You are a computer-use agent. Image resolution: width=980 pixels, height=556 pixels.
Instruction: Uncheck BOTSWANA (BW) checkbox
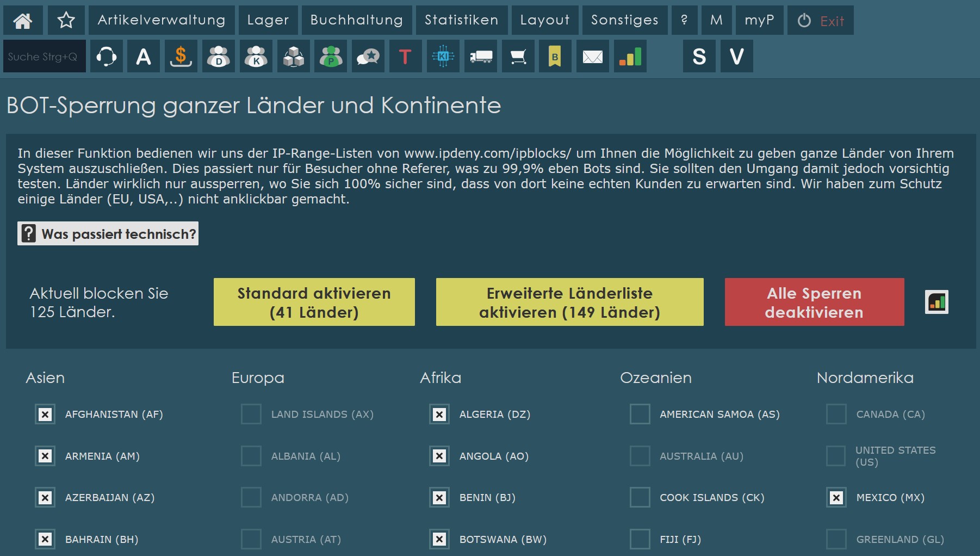click(x=439, y=539)
